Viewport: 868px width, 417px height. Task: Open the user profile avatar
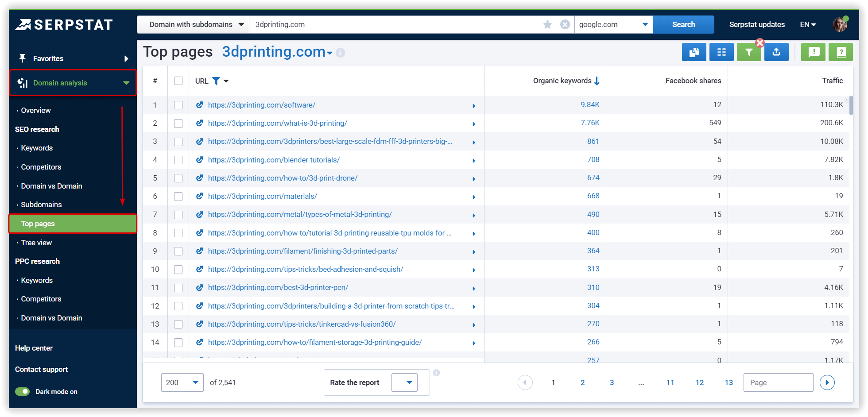(840, 24)
